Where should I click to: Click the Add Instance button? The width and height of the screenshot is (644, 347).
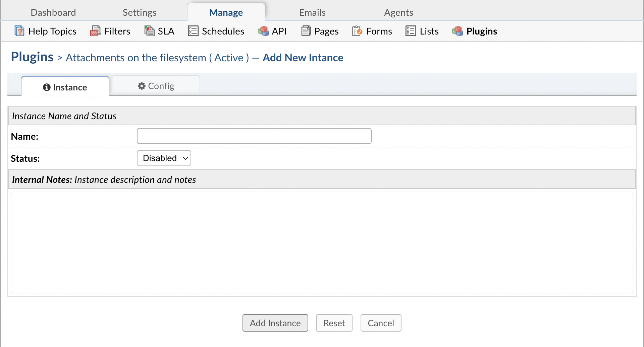coord(275,323)
